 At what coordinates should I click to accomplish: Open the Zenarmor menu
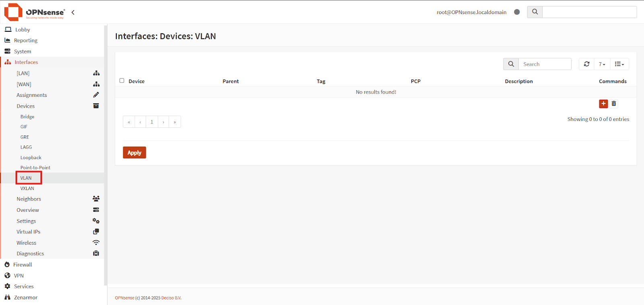click(25, 297)
